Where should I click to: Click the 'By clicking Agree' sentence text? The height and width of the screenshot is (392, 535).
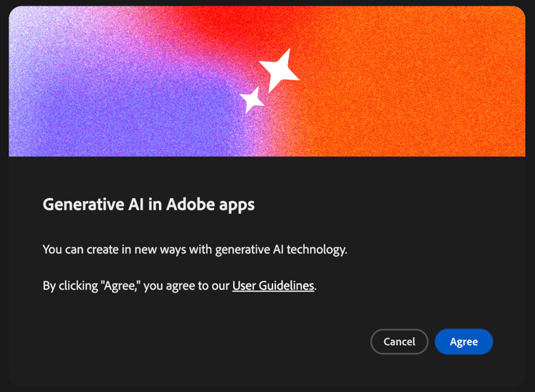coord(180,286)
